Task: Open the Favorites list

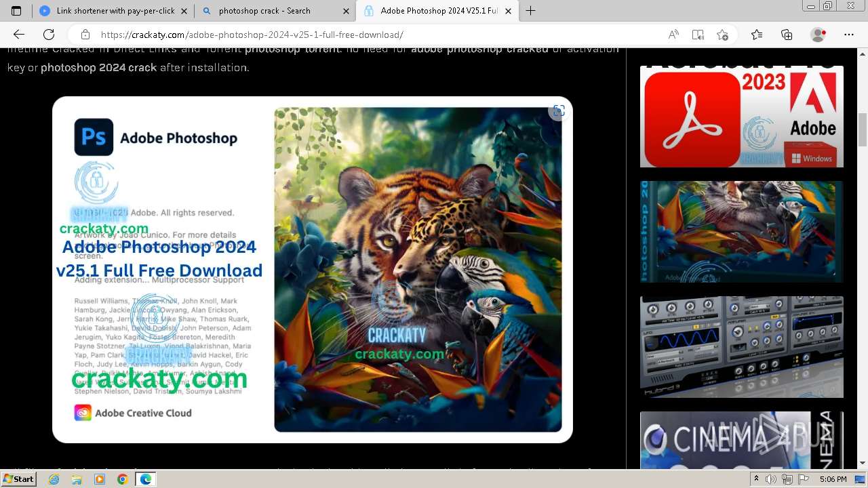Action: click(x=757, y=35)
